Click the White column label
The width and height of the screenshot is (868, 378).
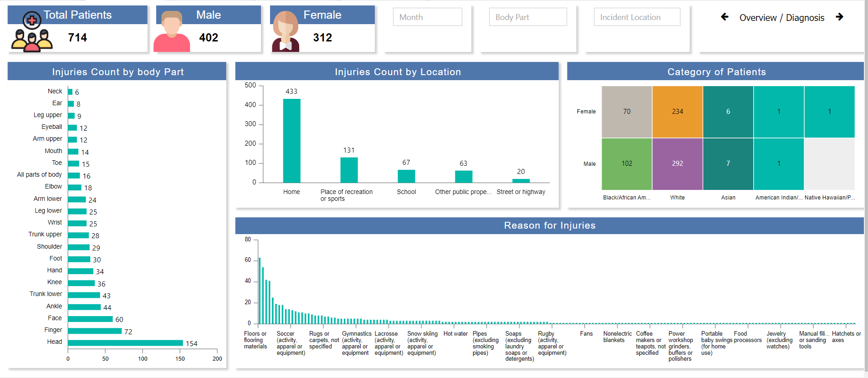[x=677, y=198]
